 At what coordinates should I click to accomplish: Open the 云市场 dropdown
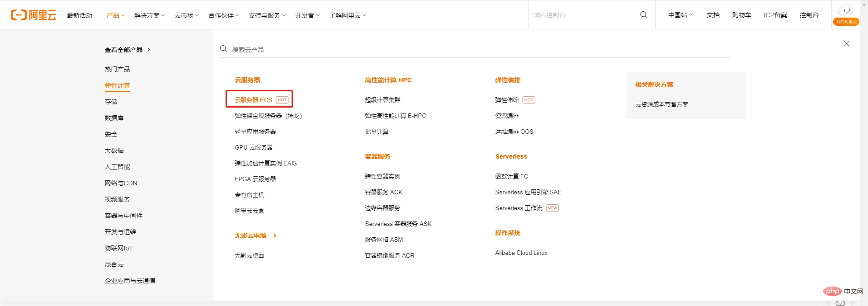(187, 15)
